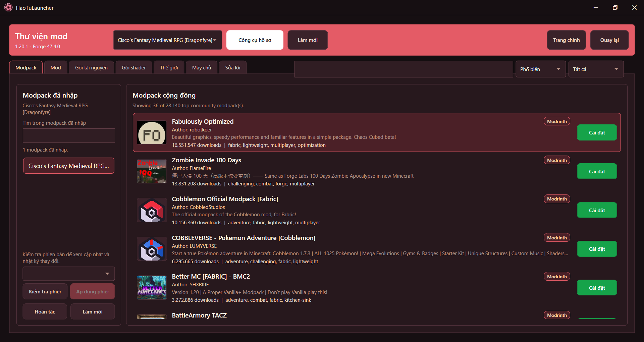Switch to the Mod tab

click(56, 67)
